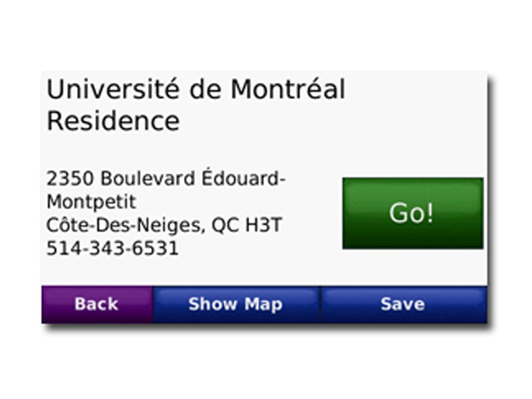Tap the street number 2350

tap(70, 179)
